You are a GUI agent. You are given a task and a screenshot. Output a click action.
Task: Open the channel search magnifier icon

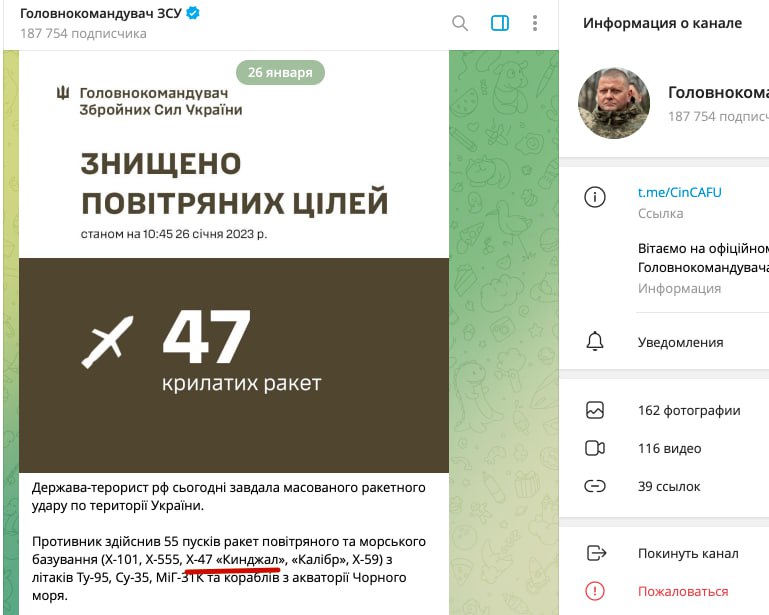[x=460, y=23]
